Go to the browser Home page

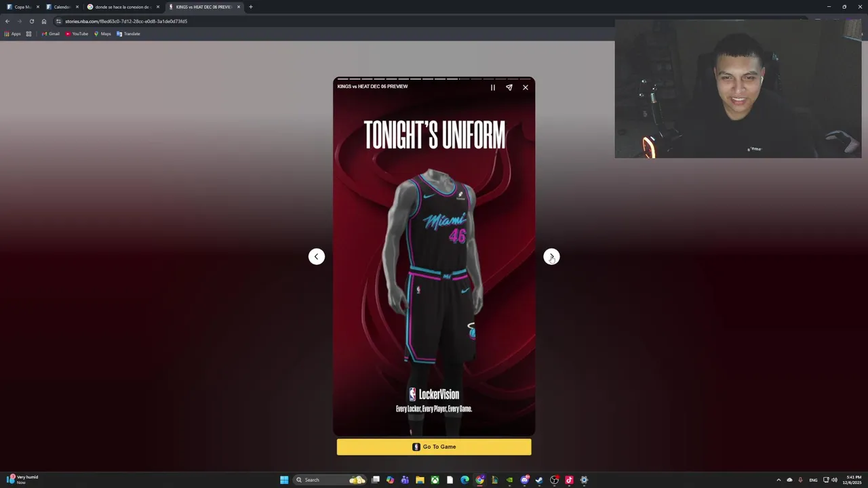point(44,21)
